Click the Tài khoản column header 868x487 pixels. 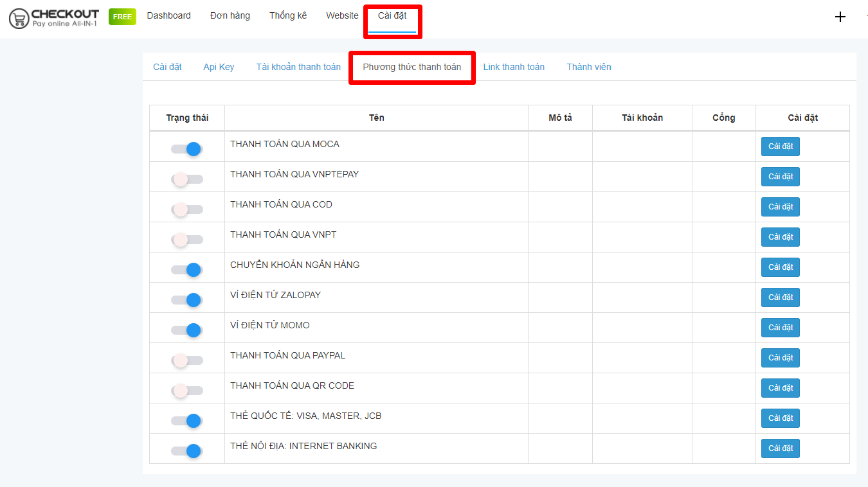coord(642,118)
